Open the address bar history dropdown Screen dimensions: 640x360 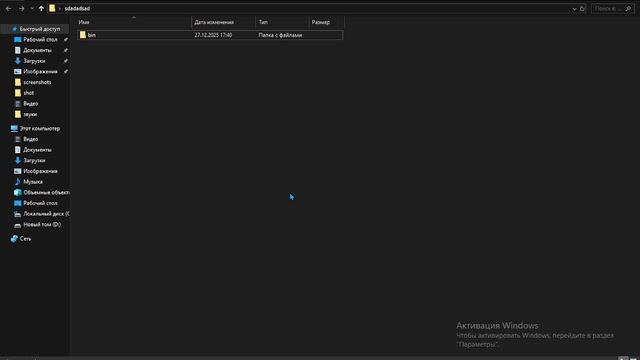tap(574, 9)
